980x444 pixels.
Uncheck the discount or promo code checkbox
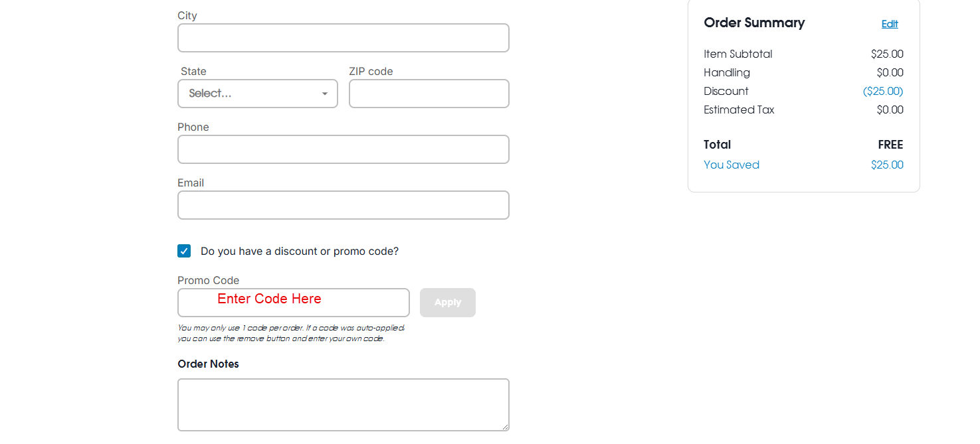click(184, 251)
